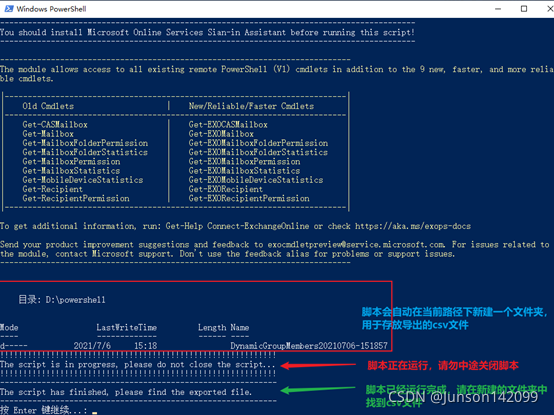Close the Windows PowerShell window
The image size is (554, 415).
(x=550, y=9)
